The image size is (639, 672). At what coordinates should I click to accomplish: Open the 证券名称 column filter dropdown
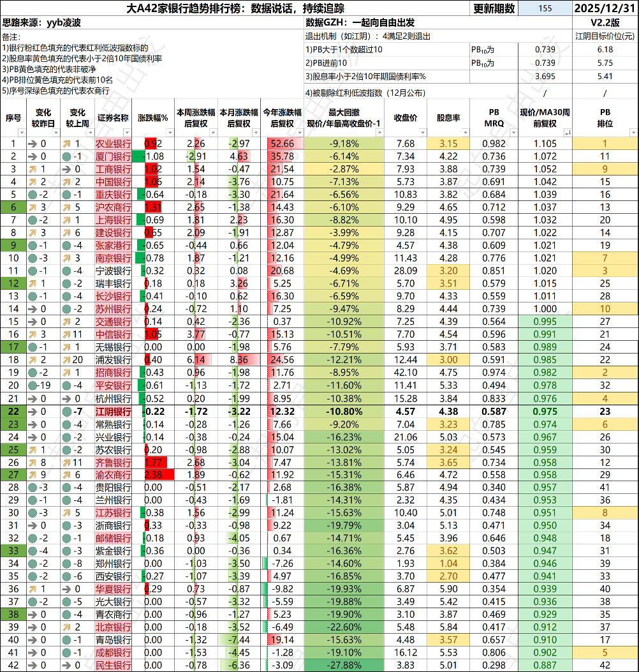pos(127,133)
